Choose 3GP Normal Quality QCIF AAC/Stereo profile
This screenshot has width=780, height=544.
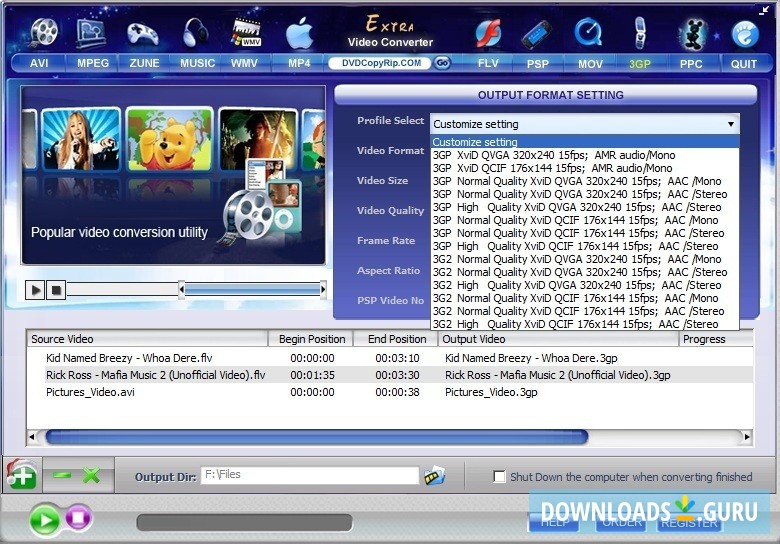coord(585,233)
